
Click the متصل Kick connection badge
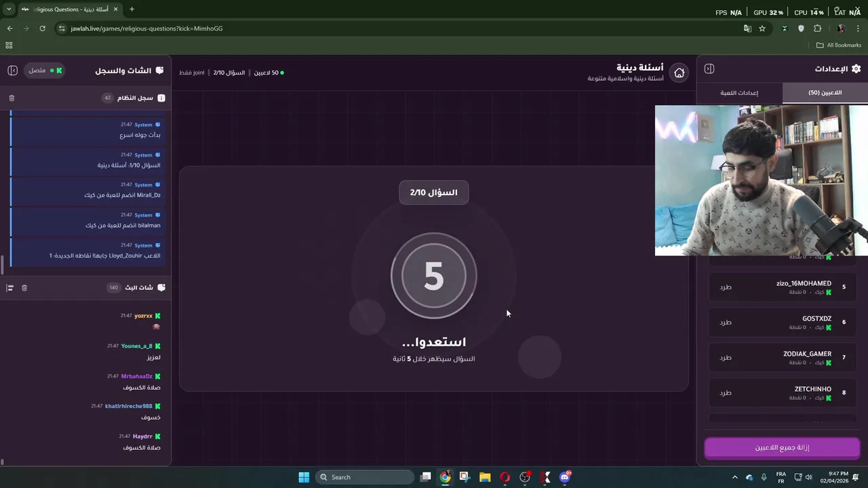tap(45, 70)
